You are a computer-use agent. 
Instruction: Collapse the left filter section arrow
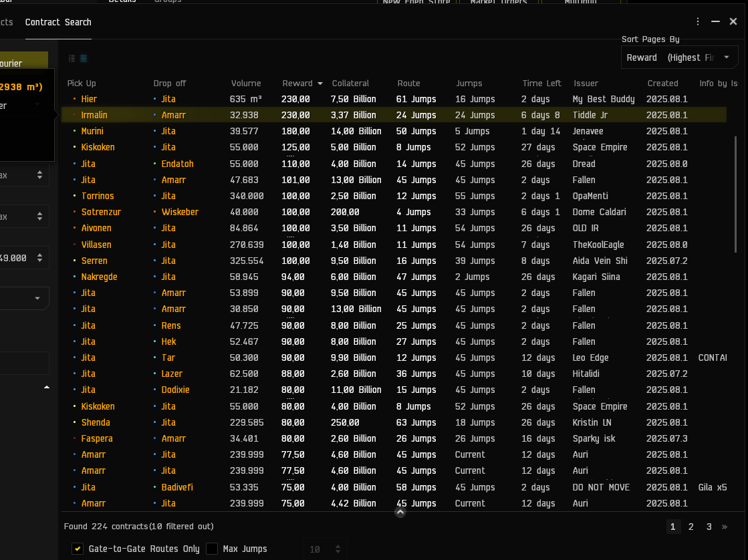[x=47, y=388]
